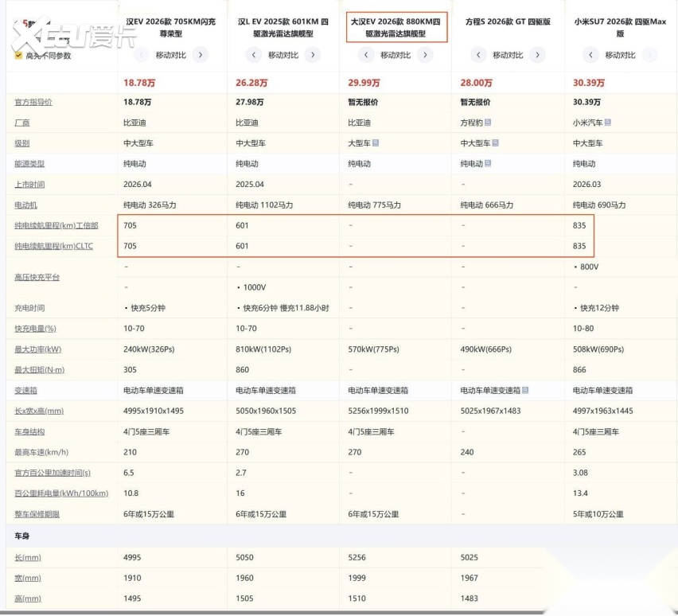This screenshot has height=616, width=678.
Task: Open 最高车速(km/h) parameter link
Action: [41, 452]
